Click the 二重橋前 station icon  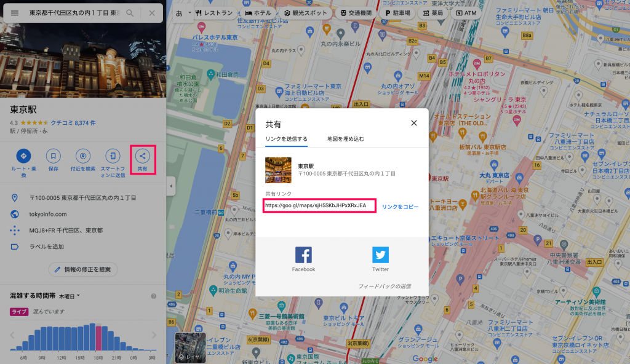(221, 213)
